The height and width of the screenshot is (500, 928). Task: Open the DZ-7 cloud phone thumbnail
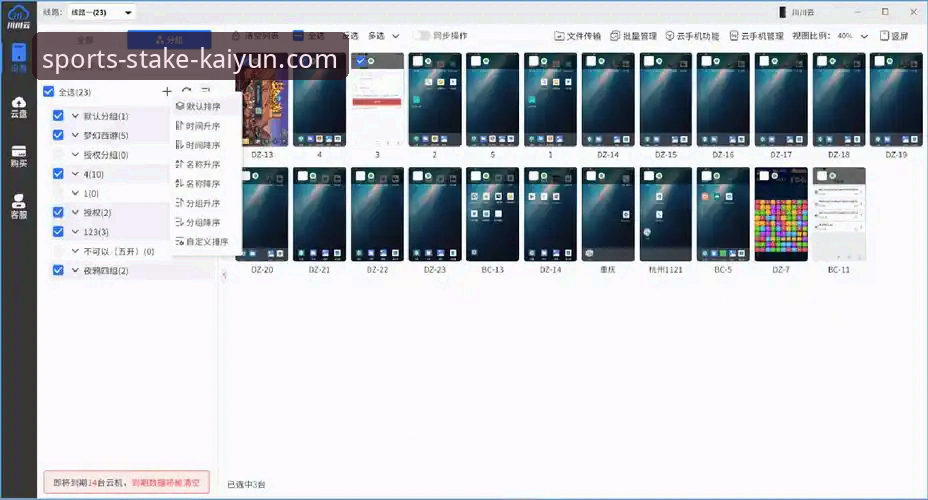pyautogui.click(x=781, y=214)
